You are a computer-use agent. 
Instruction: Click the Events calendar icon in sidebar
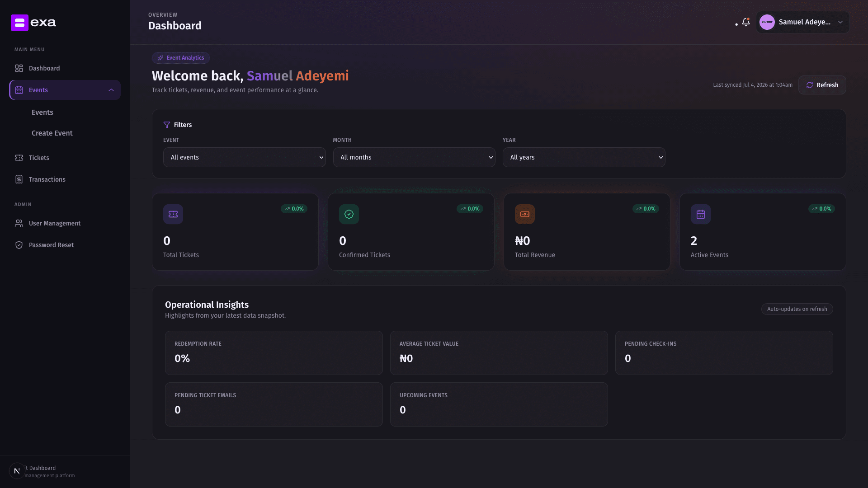tap(19, 90)
